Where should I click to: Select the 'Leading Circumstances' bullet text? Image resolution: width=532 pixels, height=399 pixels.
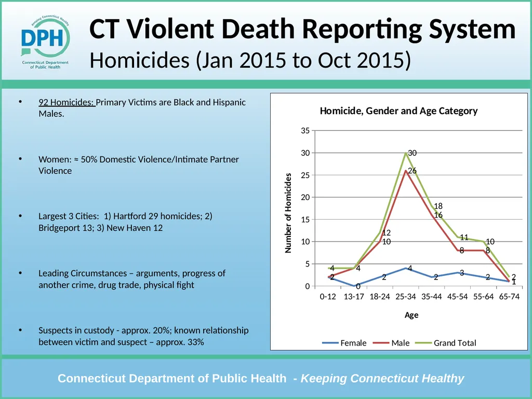click(x=131, y=279)
